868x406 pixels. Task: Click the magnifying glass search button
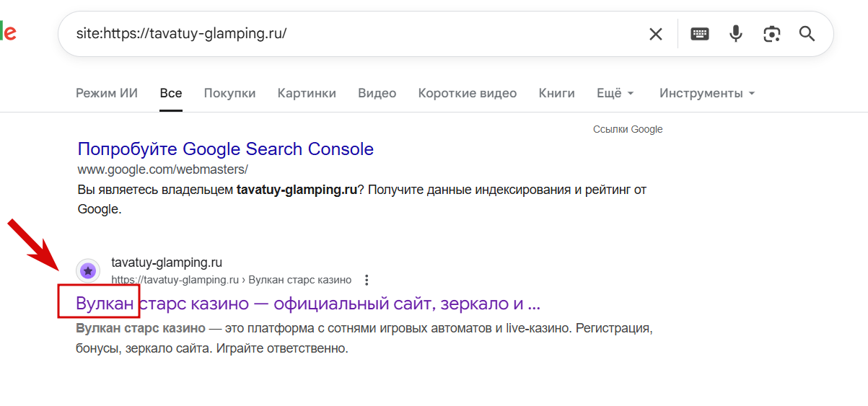(x=807, y=34)
